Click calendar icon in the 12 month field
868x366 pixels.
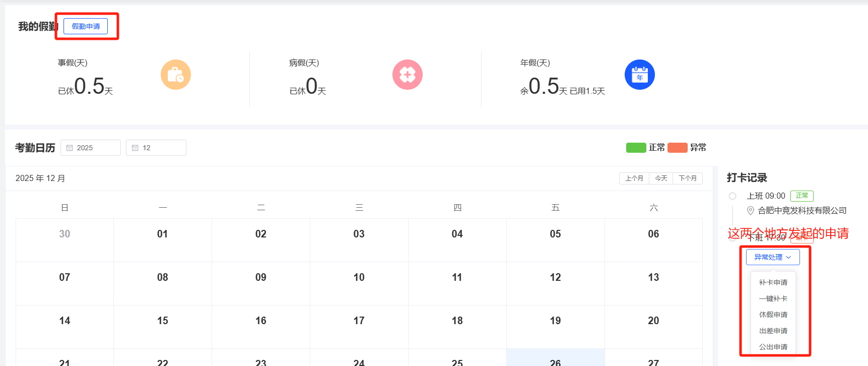point(135,148)
